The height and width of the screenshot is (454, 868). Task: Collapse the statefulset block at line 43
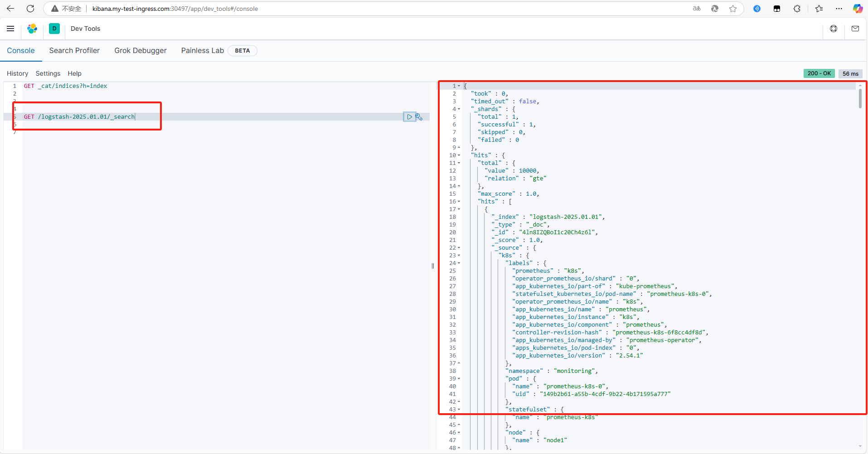click(459, 410)
